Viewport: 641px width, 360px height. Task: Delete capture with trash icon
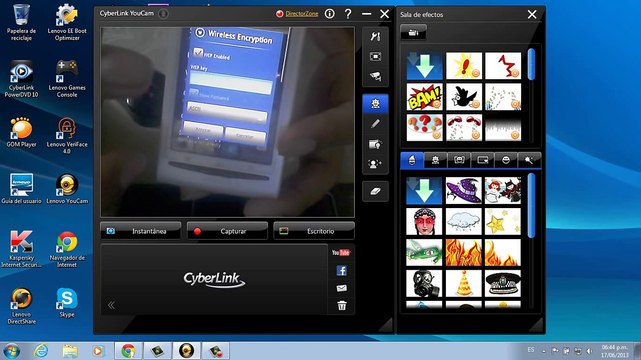[x=342, y=305]
